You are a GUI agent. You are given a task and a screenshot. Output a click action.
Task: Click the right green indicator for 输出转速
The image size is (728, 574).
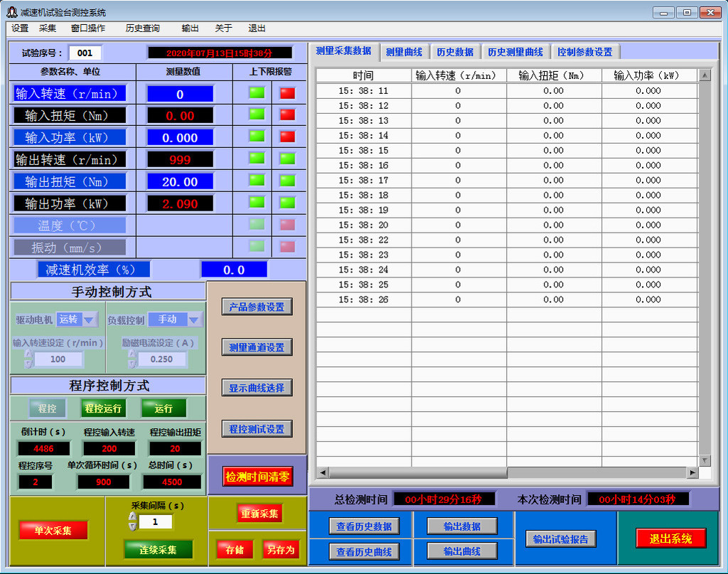click(287, 159)
